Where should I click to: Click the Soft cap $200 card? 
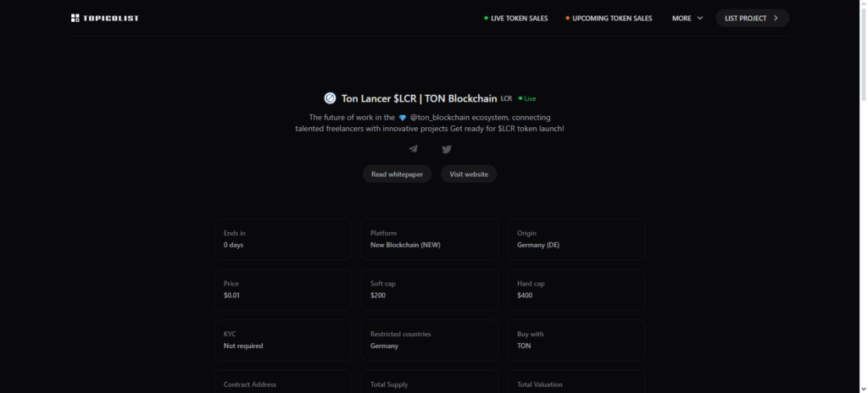429,290
